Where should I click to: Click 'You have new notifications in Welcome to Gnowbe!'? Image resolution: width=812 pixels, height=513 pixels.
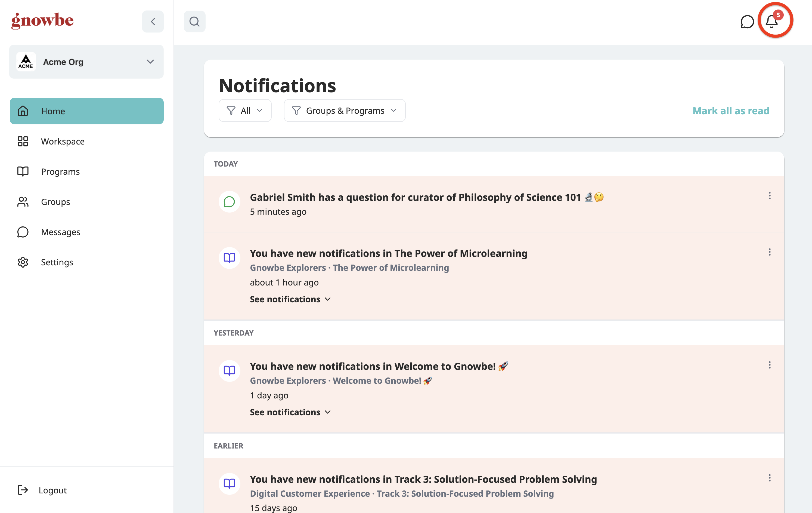tap(379, 366)
